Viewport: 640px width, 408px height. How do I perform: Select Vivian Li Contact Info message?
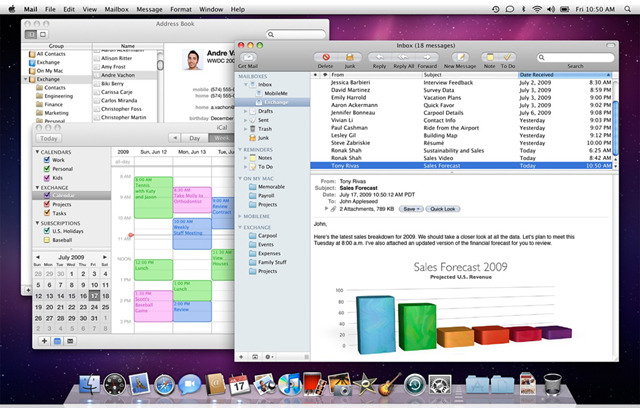point(463,120)
